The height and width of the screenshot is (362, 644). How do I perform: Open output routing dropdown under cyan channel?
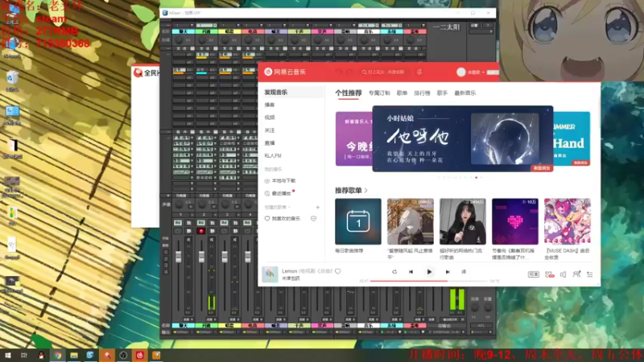pos(183,332)
